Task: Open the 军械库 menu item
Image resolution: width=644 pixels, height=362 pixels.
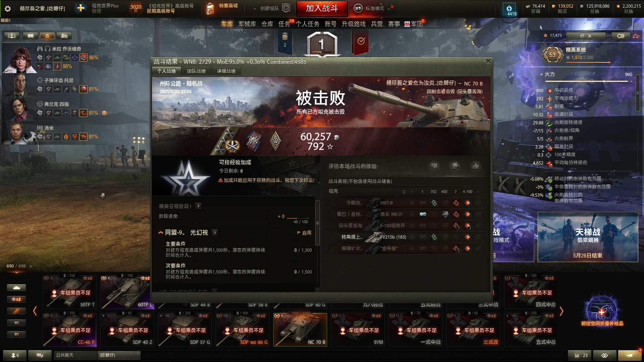Action: (247, 24)
